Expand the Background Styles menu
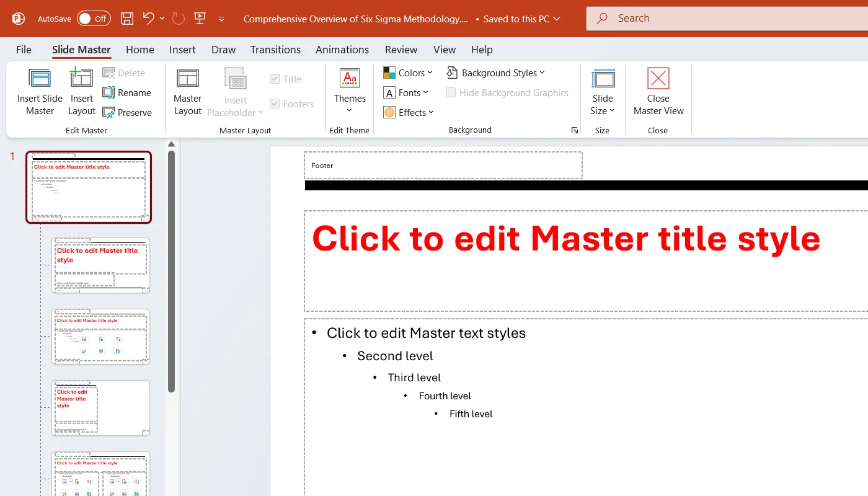Viewport: 868px width, 496px height. (x=495, y=73)
